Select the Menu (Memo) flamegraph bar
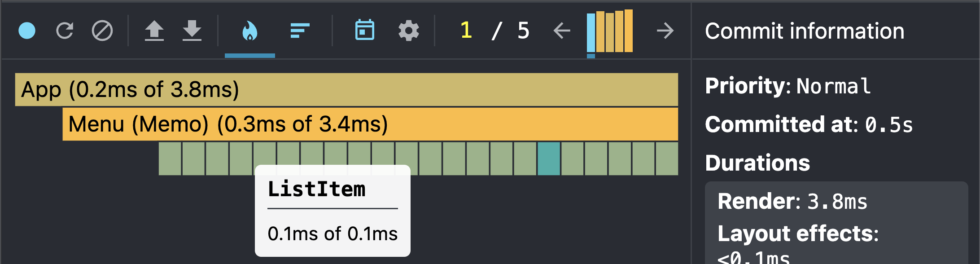Screen dimensions: 980x264 point(370,124)
